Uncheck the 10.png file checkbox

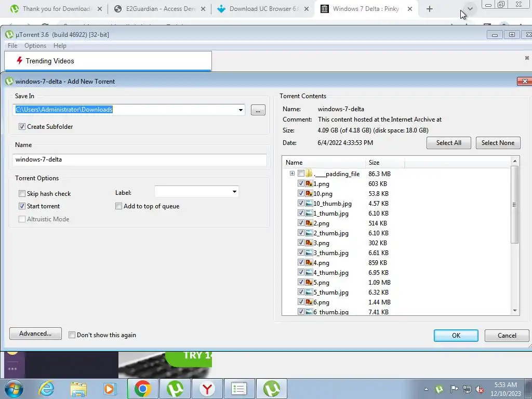(x=301, y=193)
